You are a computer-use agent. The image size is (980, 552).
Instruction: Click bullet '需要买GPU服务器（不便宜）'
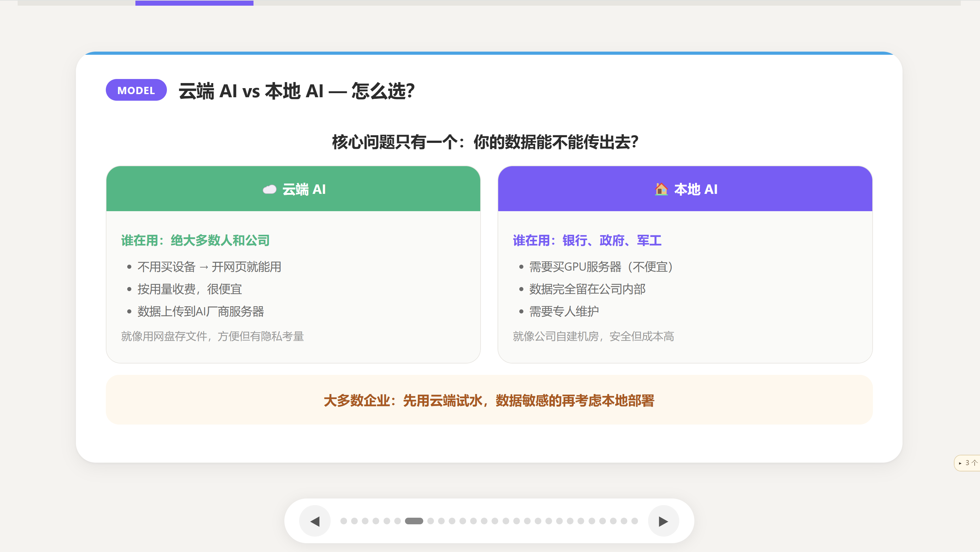[601, 267]
